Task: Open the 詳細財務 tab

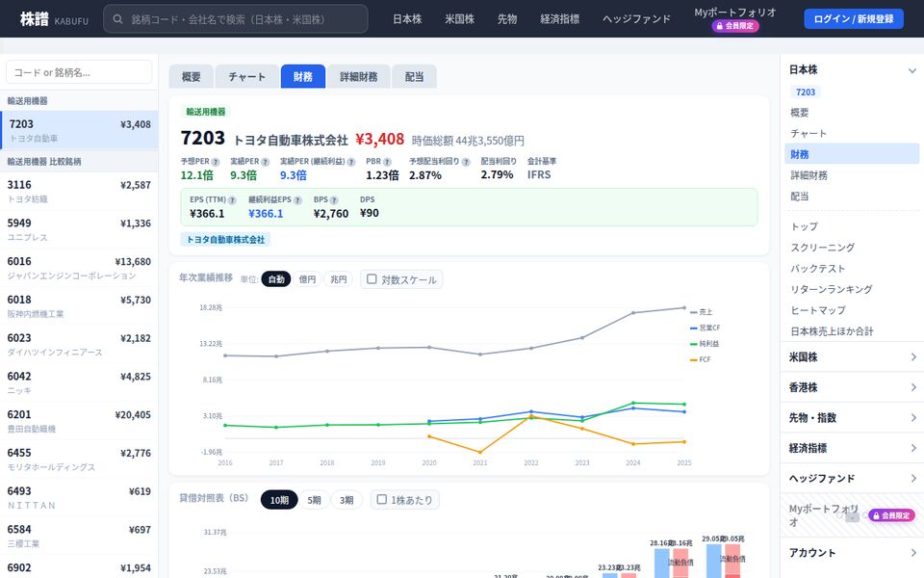Action: click(358, 77)
